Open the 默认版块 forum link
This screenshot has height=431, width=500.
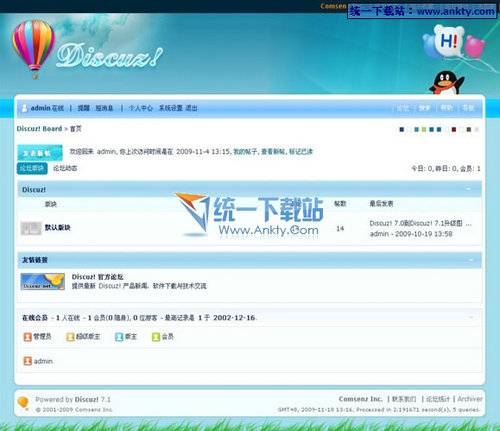pyautogui.click(x=58, y=228)
